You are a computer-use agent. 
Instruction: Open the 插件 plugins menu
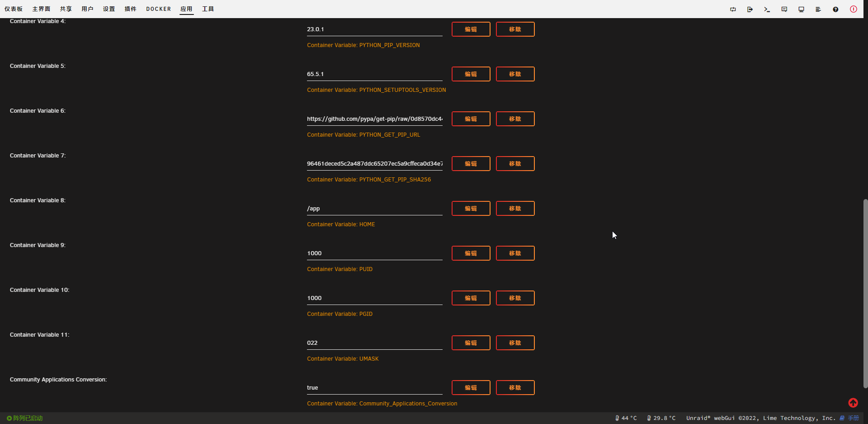tap(131, 9)
